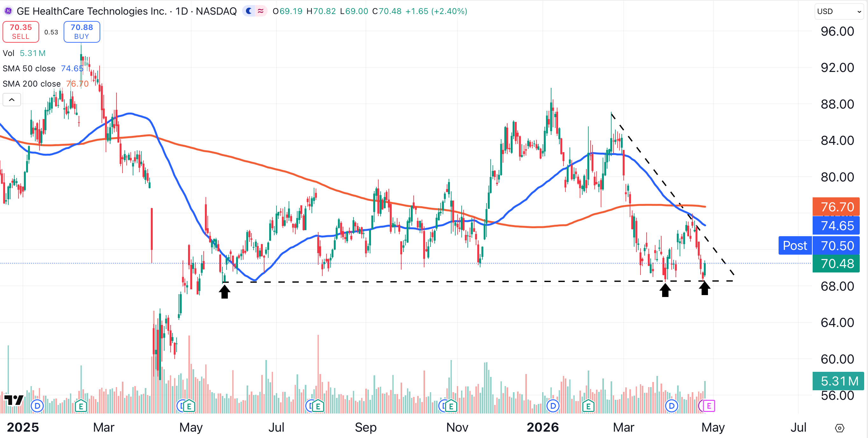Open the chart settings gear icon
The width and height of the screenshot is (868, 438).
pos(839,428)
